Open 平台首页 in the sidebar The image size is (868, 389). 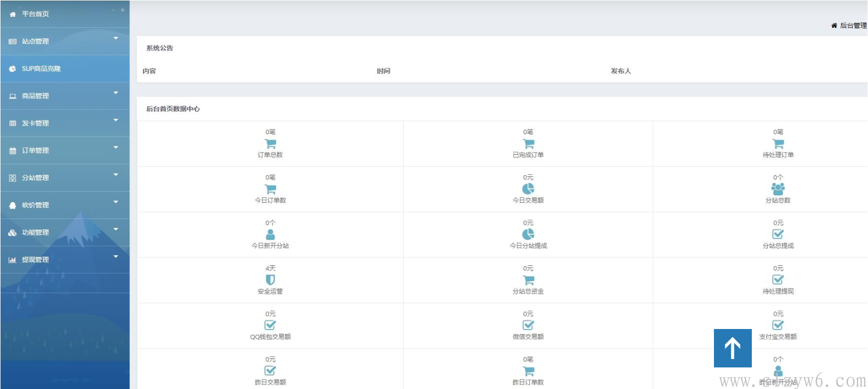point(35,14)
